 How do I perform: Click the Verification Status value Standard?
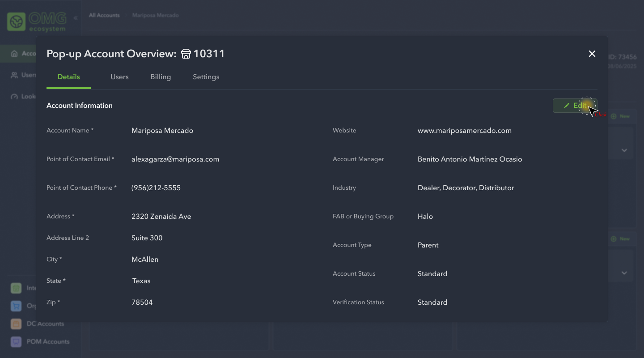pyautogui.click(x=432, y=303)
